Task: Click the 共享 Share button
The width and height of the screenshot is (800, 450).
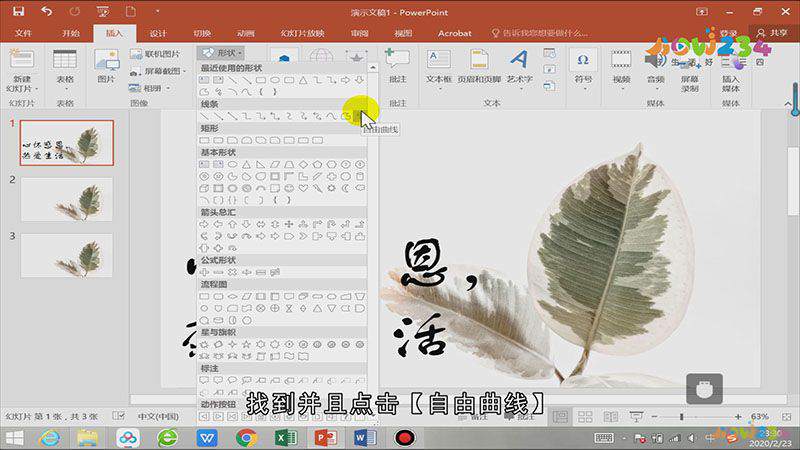Action: 772,33
